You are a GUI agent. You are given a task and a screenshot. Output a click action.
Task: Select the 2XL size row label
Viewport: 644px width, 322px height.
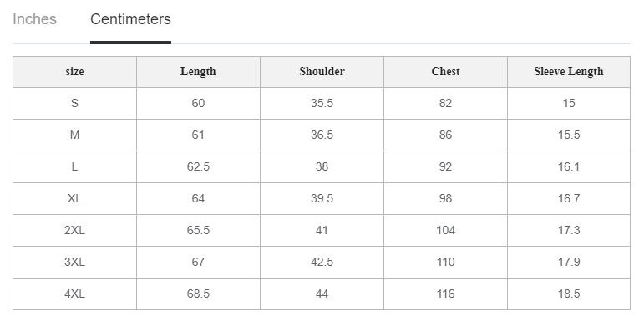point(74,230)
